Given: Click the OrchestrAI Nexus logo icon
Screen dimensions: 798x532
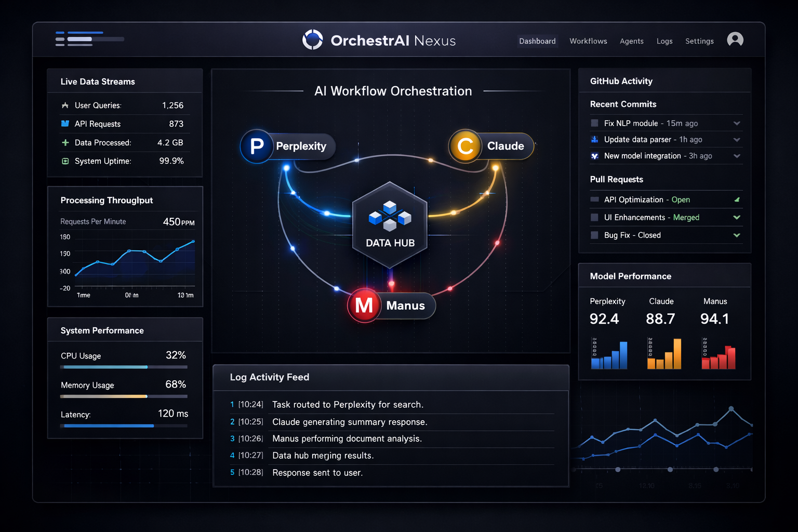Looking at the screenshot, I should tap(313, 40).
